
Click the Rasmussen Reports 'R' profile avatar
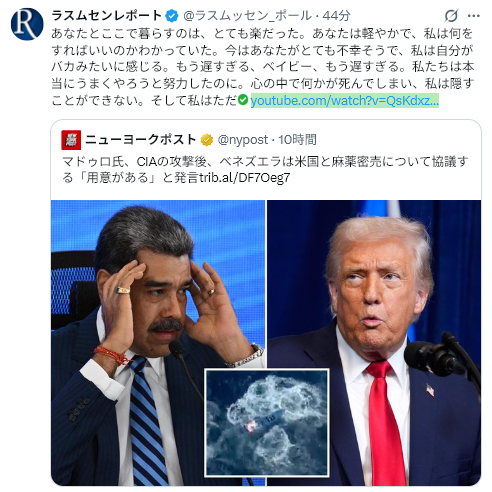pyautogui.click(x=27, y=24)
